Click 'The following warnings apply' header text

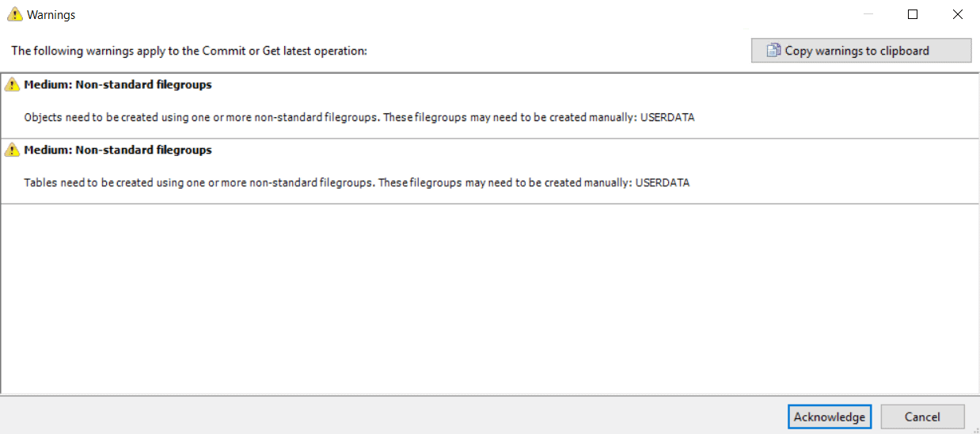click(x=189, y=51)
